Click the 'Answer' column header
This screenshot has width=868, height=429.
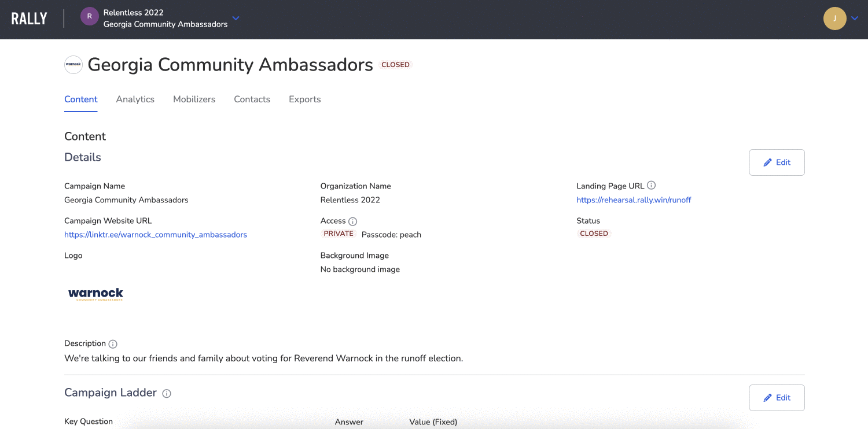(x=349, y=422)
